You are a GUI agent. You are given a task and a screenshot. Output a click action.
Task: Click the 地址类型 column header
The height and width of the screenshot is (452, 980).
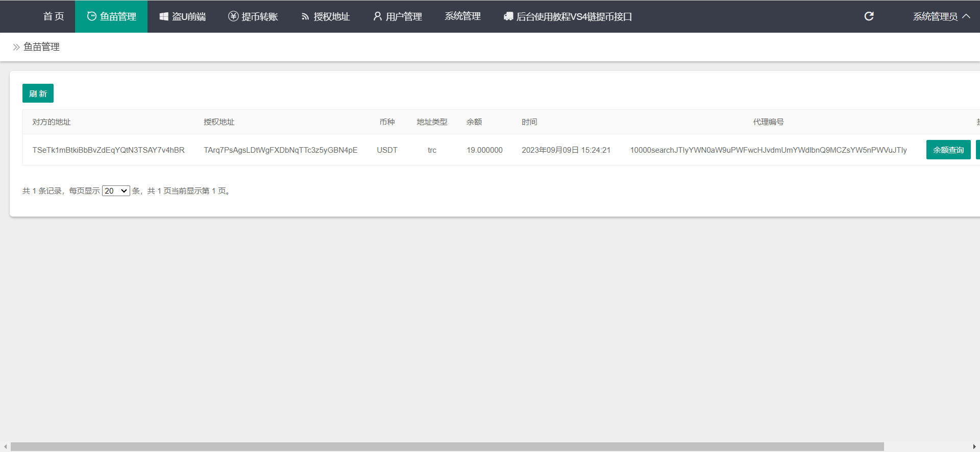pyautogui.click(x=432, y=122)
